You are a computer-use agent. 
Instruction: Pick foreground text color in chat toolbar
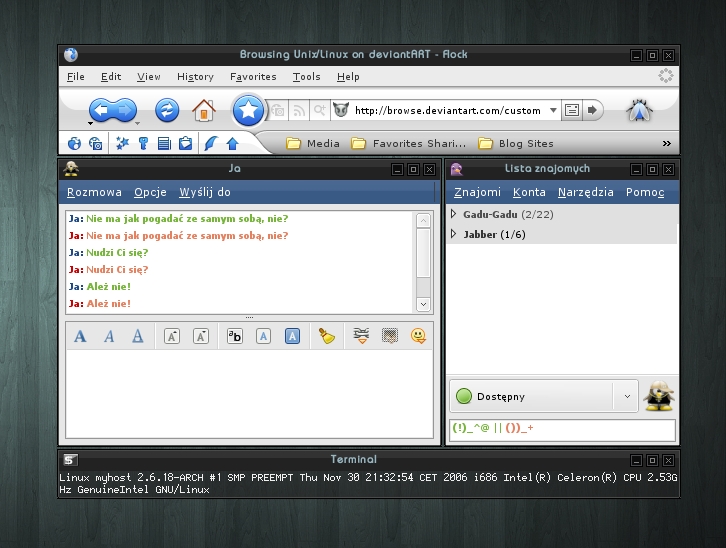click(263, 336)
